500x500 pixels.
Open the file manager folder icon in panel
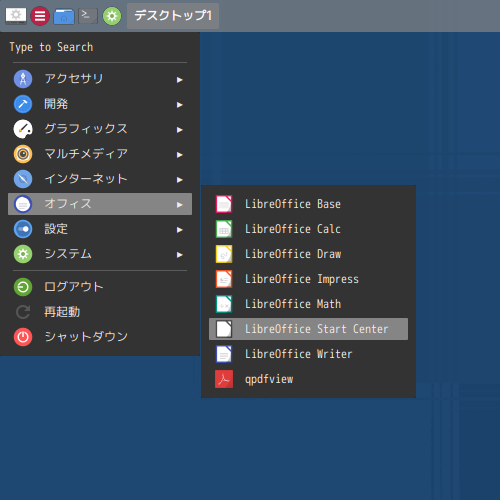click(x=64, y=16)
